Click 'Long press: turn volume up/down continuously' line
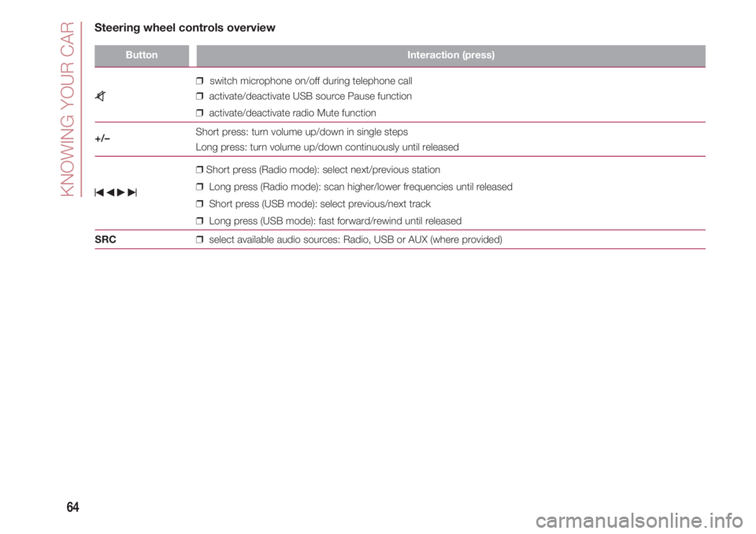The height and width of the screenshot is (534, 756). click(328, 147)
